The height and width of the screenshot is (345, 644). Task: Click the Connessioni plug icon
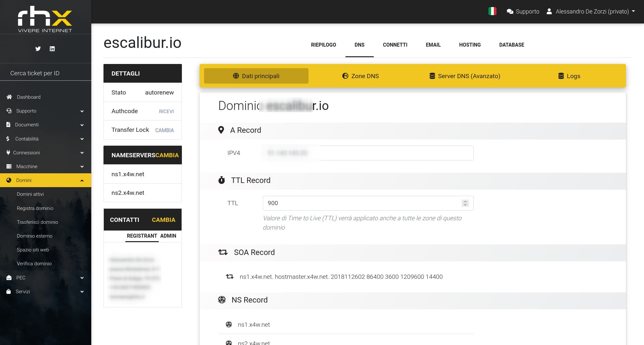point(8,152)
